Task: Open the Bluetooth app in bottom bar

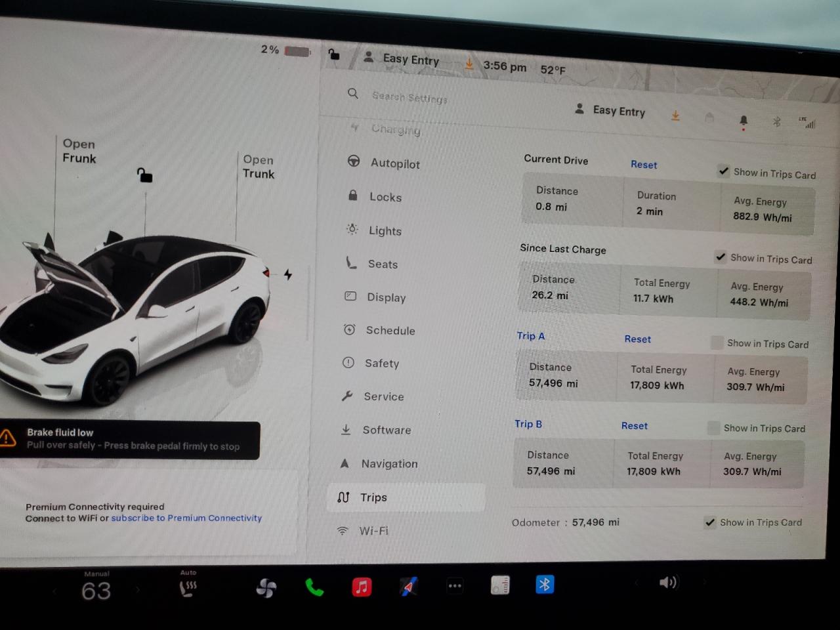Action: (544, 584)
